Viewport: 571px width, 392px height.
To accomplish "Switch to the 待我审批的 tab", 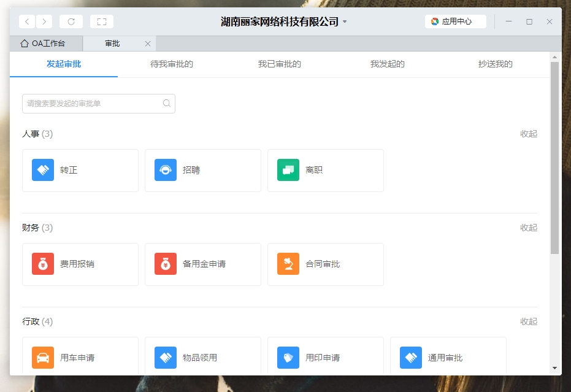I will pos(172,64).
